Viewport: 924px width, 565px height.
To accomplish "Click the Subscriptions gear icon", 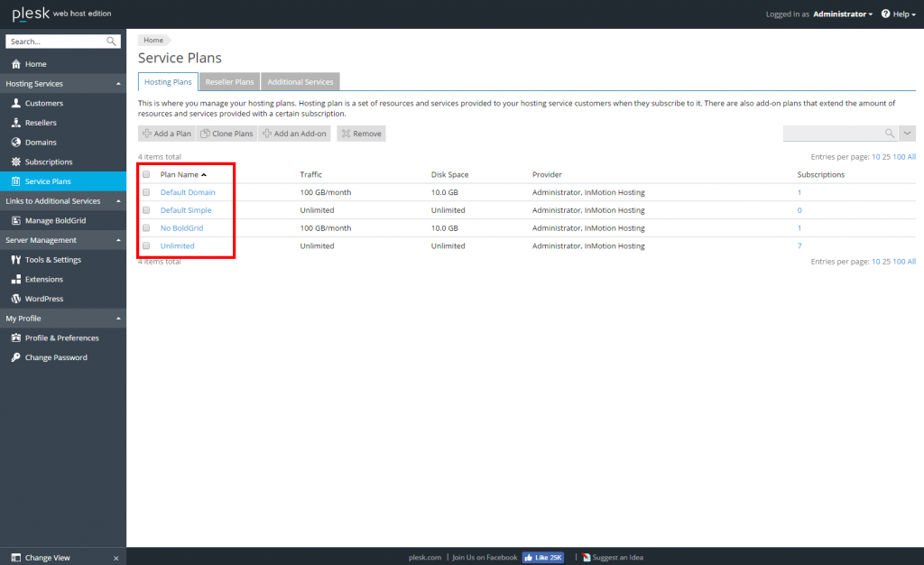I will [x=16, y=162].
